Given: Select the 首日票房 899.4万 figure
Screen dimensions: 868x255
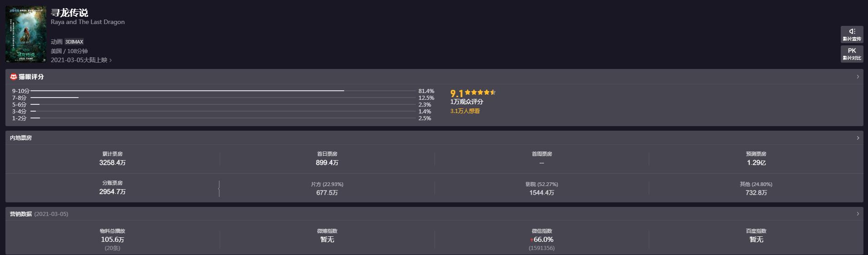Looking at the screenshot, I should point(327,162).
